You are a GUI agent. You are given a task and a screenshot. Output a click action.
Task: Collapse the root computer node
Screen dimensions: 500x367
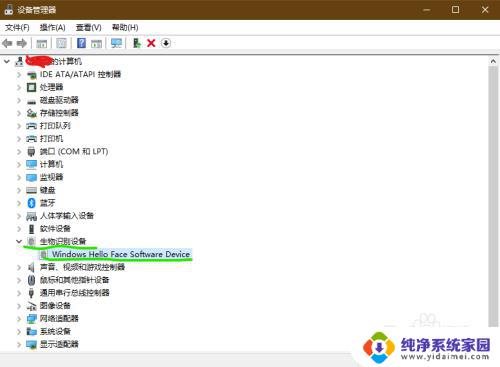pos(7,61)
